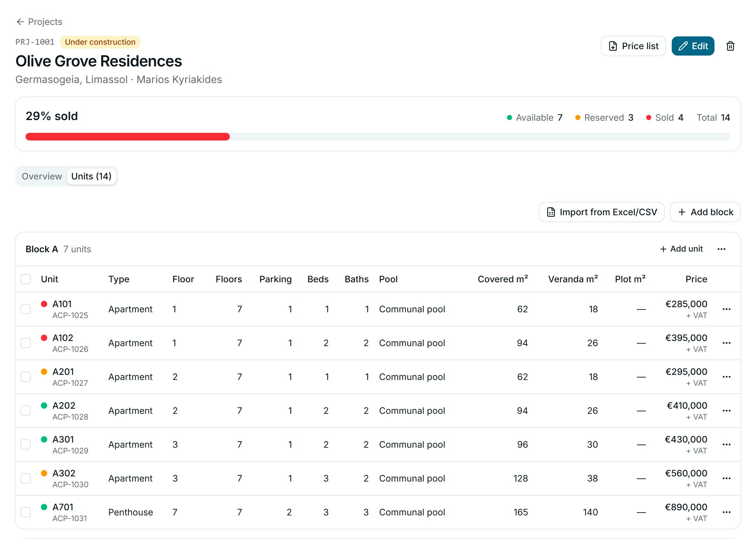The image size is (756, 539).
Task: Click the Sold 4 legend entry
Action: (665, 118)
